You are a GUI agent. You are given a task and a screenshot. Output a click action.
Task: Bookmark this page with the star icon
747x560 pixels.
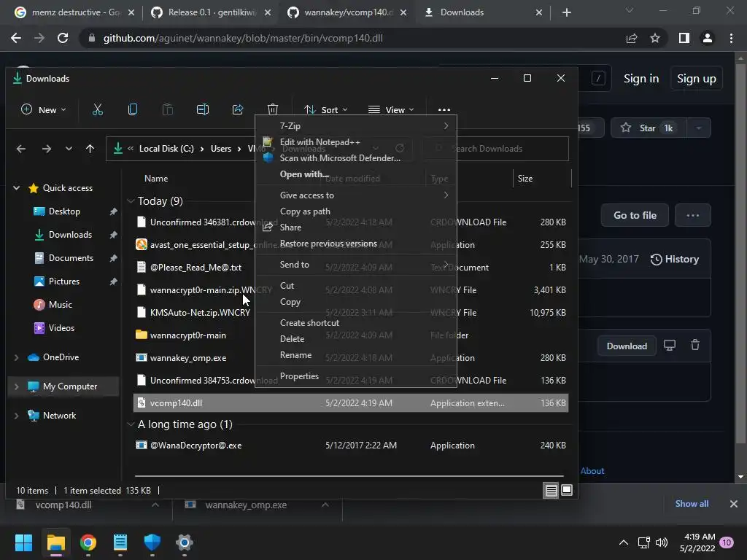655,38
